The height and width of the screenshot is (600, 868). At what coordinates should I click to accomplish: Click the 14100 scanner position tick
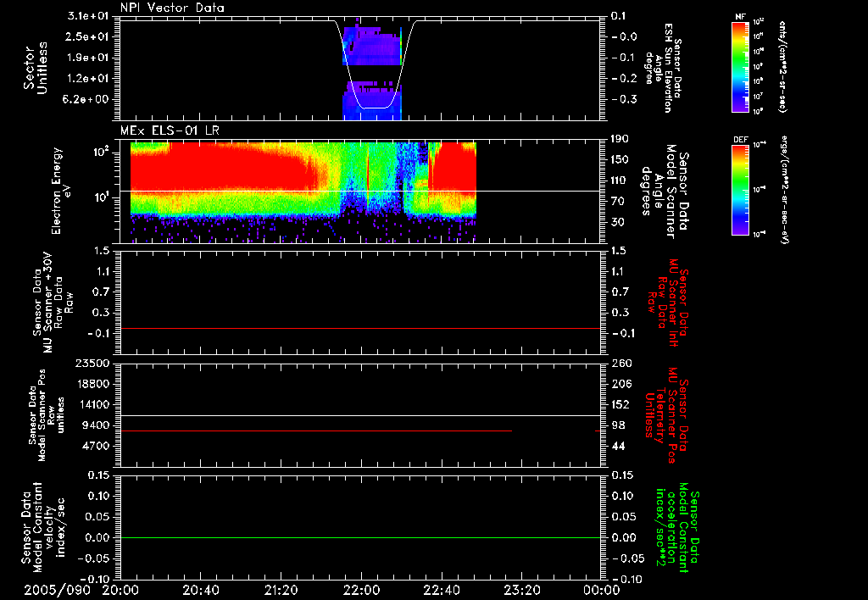[92, 404]
